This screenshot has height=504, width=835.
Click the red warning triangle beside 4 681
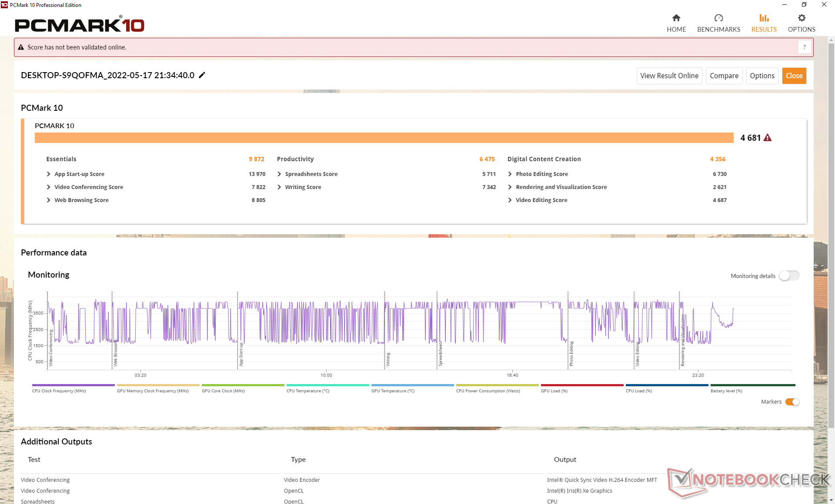tap(768, 138)
